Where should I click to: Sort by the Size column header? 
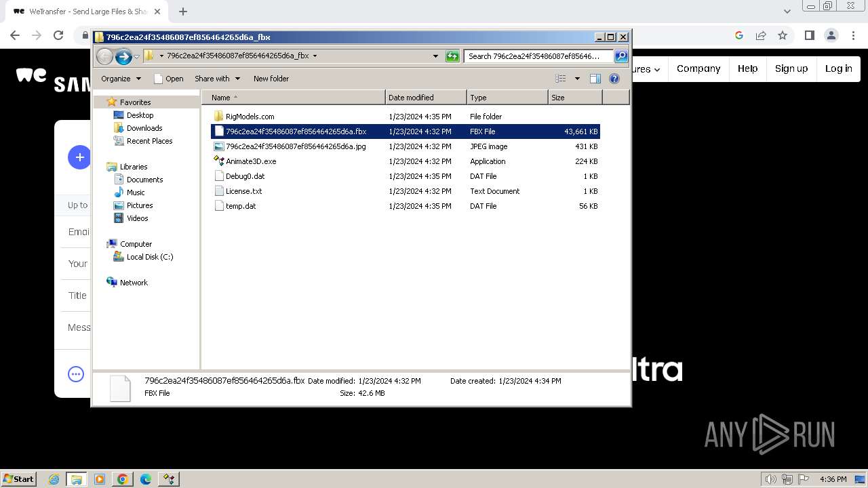575,98
